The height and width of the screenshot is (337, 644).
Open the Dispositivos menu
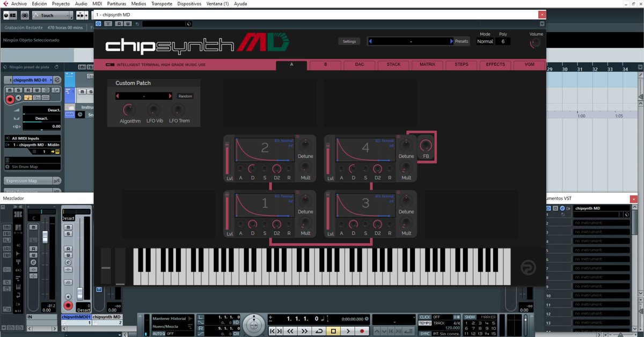[189, 3]
